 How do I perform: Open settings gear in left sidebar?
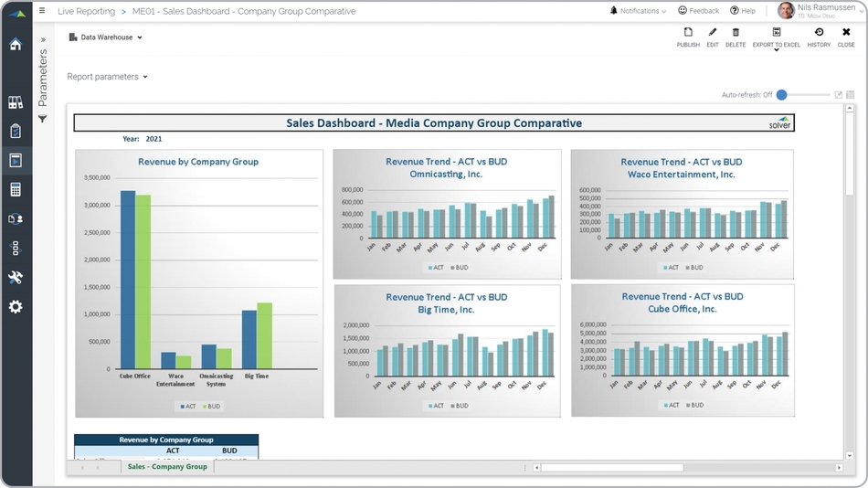click(16, 307)
